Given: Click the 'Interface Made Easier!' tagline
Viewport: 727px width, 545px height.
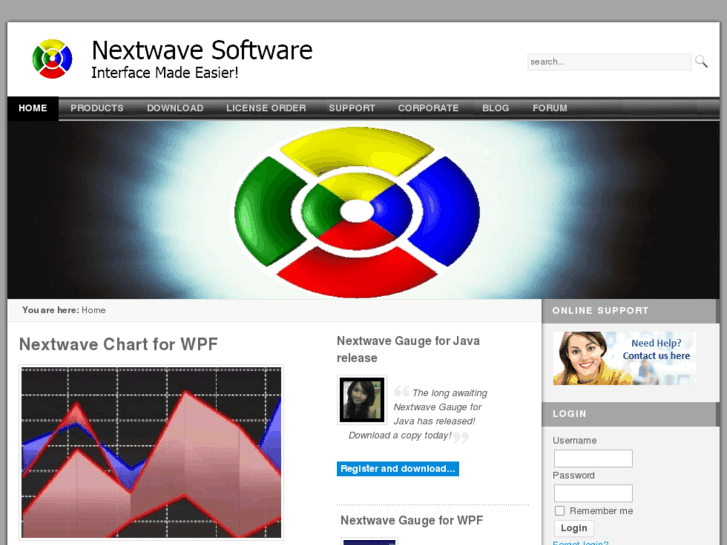Looking at the screenshot, I should click(x=165, y=73).
